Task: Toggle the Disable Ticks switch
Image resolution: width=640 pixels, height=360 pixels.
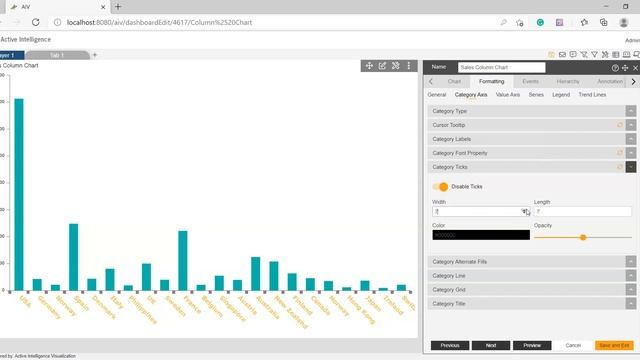Action: (440, 187)
